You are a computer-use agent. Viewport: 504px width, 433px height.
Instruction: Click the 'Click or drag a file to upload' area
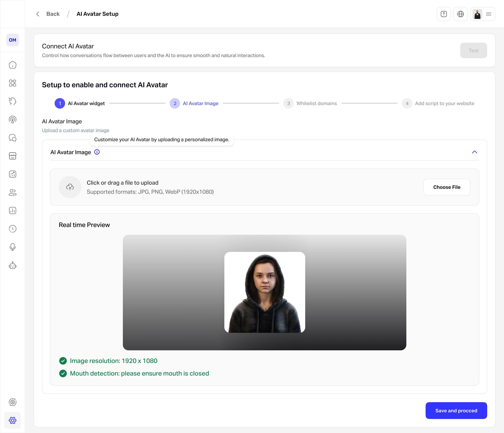click(264, 187)
